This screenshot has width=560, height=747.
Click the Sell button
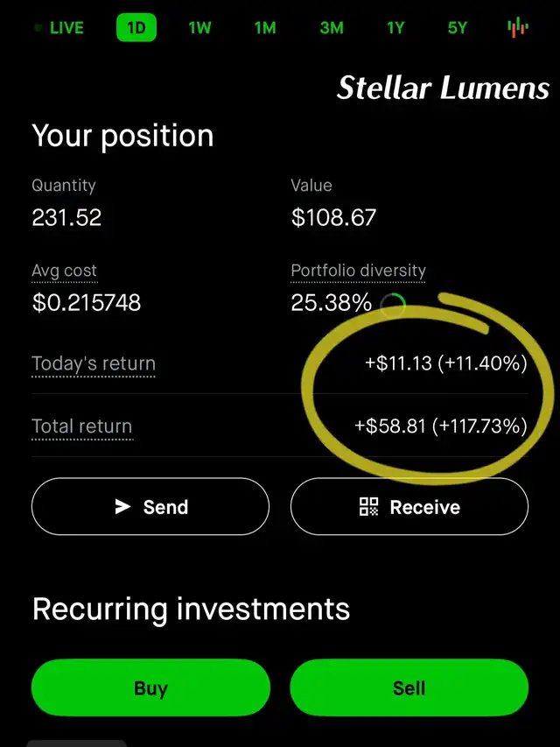pos(409,687)
